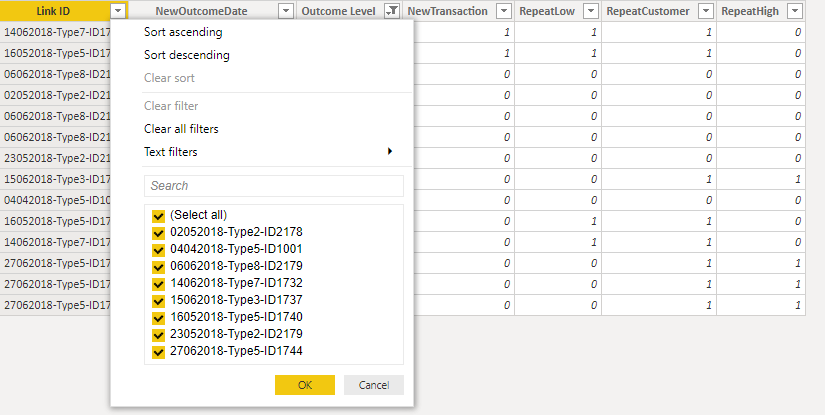Click Link ID cell 15062018-Type3-ID17
Screen dimensions: 825x415
pos(55,179)
